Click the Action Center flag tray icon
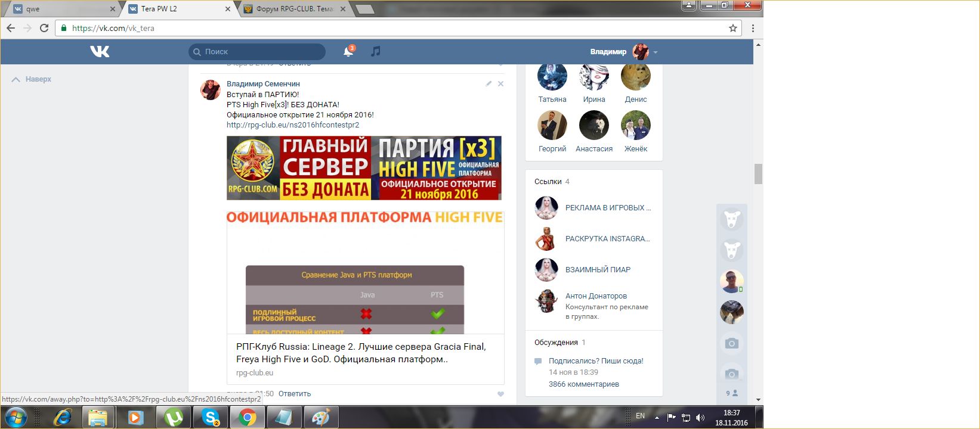Viewport: 980px width, 429px height. click(671, 417)
